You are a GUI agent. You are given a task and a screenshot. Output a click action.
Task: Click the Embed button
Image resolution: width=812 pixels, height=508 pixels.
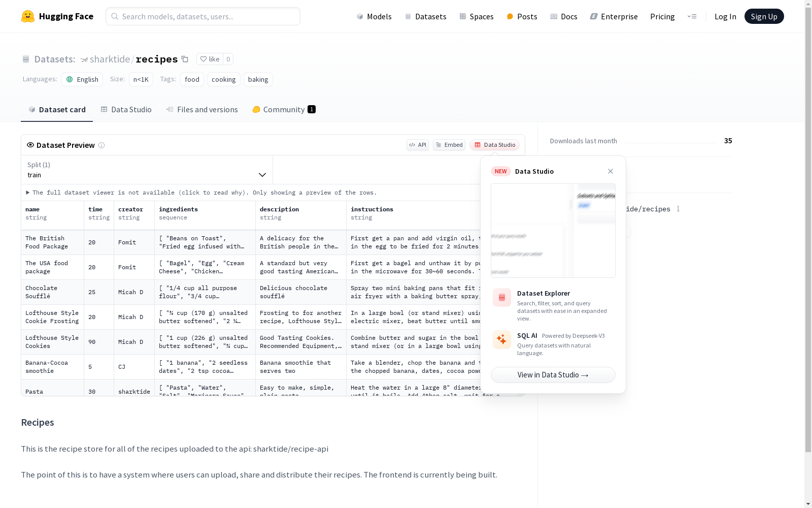449,145
